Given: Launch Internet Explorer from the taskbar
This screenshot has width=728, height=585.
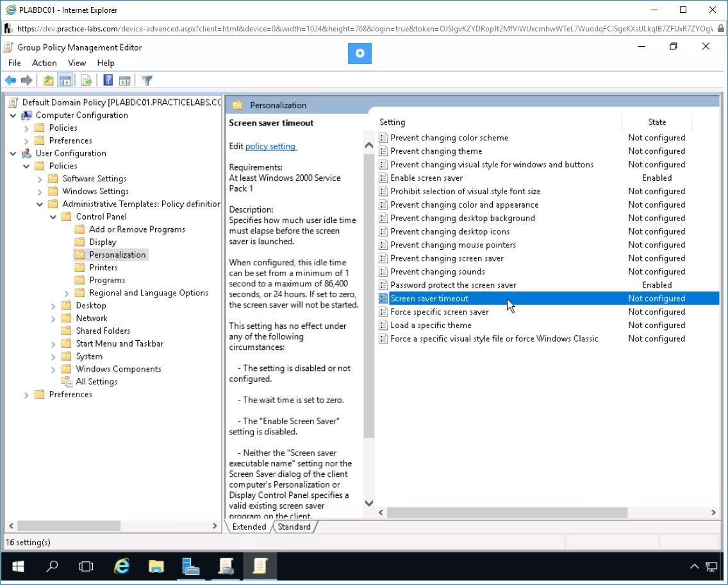Looking at the screenshot, I should [122, 566].
